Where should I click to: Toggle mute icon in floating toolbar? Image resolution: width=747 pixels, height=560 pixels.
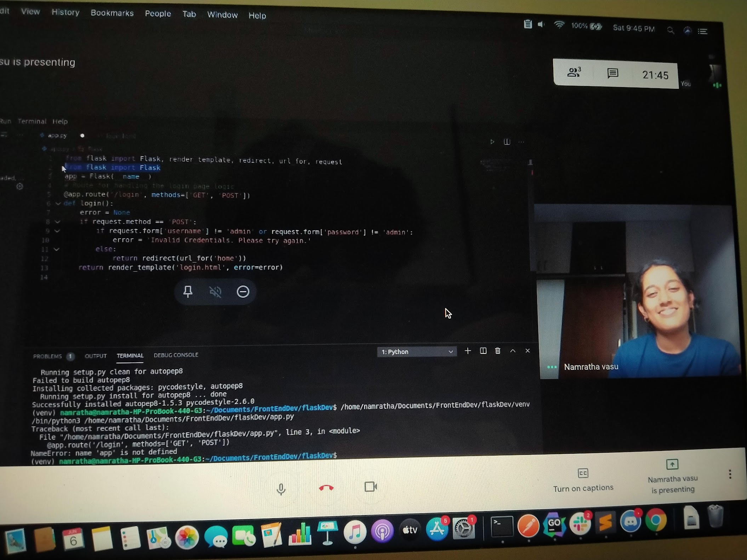point(215,291)
